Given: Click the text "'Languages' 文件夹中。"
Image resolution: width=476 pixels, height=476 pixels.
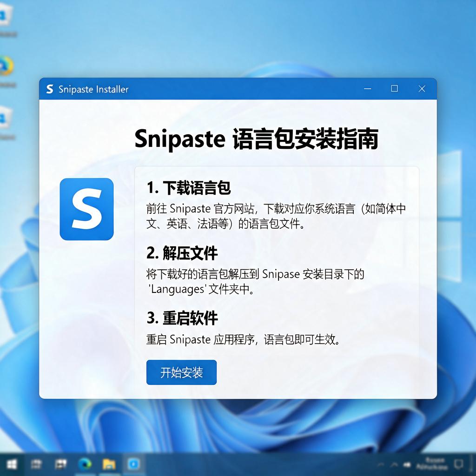Looking at the screenshot, I should point(201,289).
